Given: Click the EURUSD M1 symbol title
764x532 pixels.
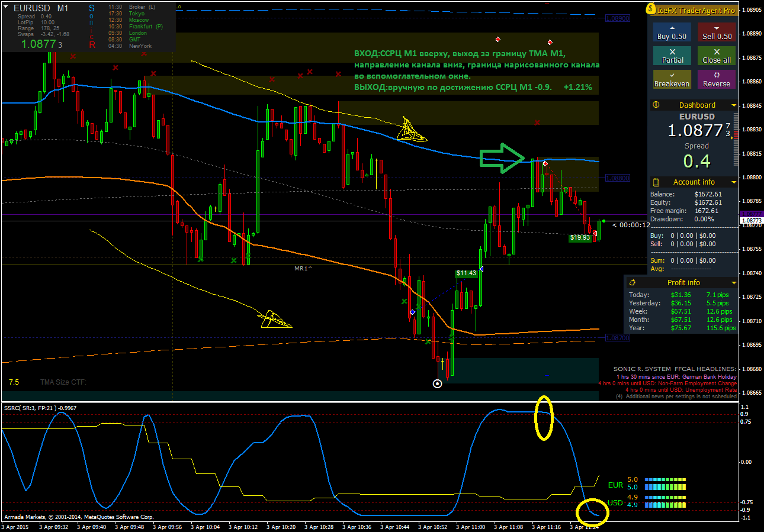Looking at the screenshot, I should [x=41, y=9].
